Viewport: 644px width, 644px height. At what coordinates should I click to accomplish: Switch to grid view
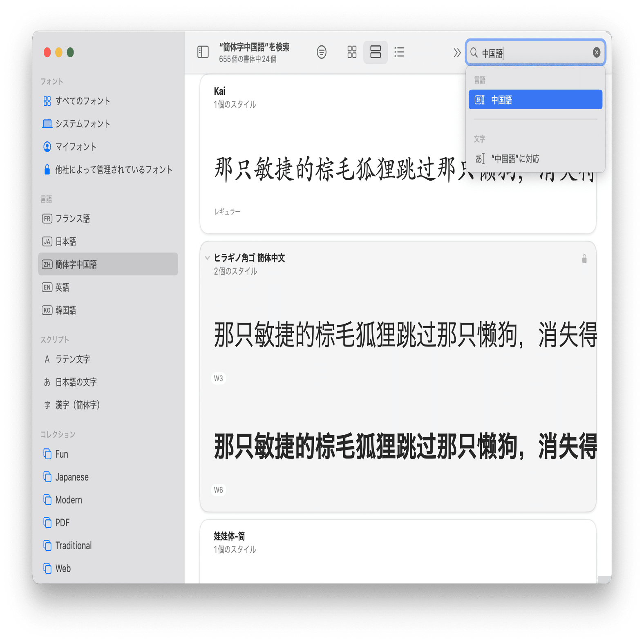tap(352, 52)
